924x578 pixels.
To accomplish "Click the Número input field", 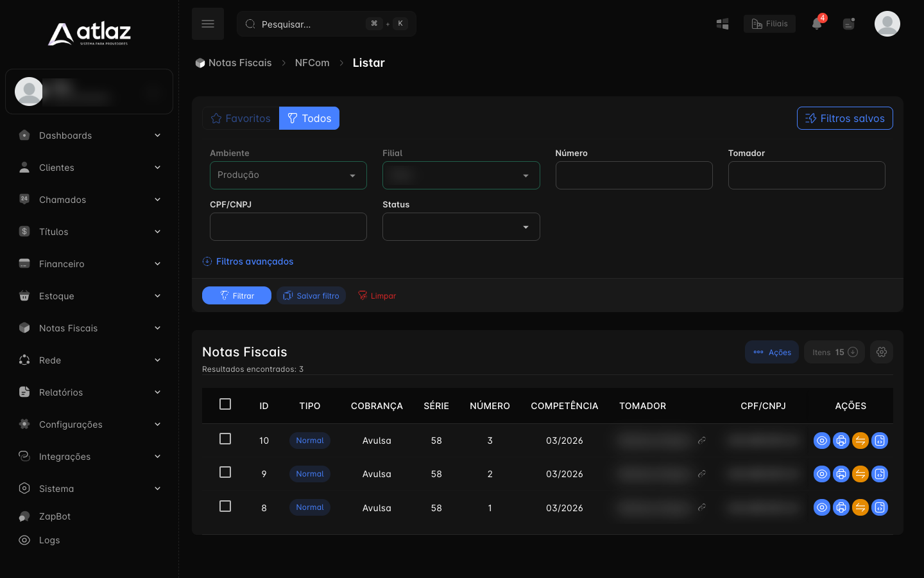I will point(634,175).
